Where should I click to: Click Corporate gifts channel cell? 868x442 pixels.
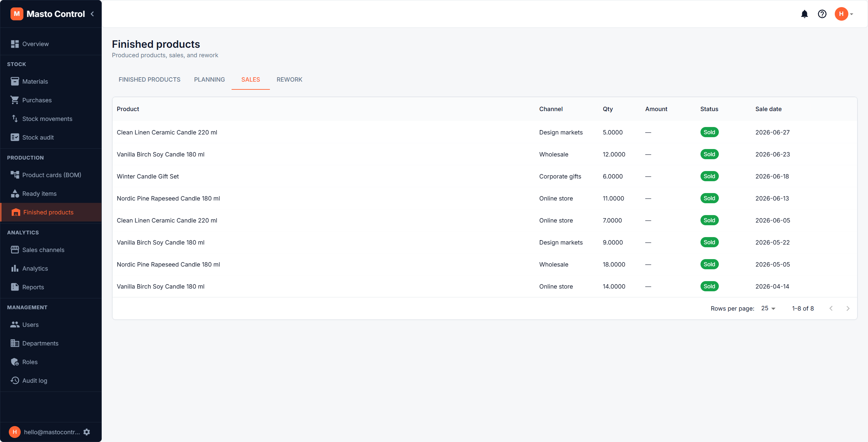pyautogui.click(x=560, y=176)
